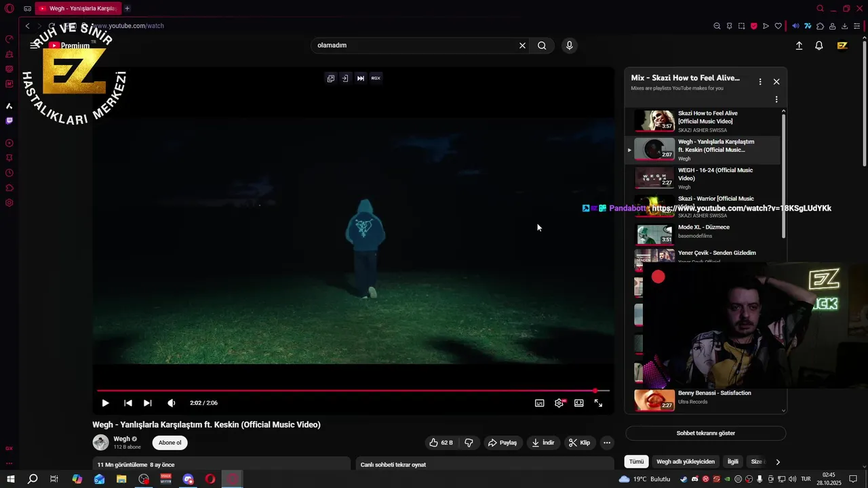Open the video player settings gear
Screen dimensions: 868x488
tap(559, 403)
